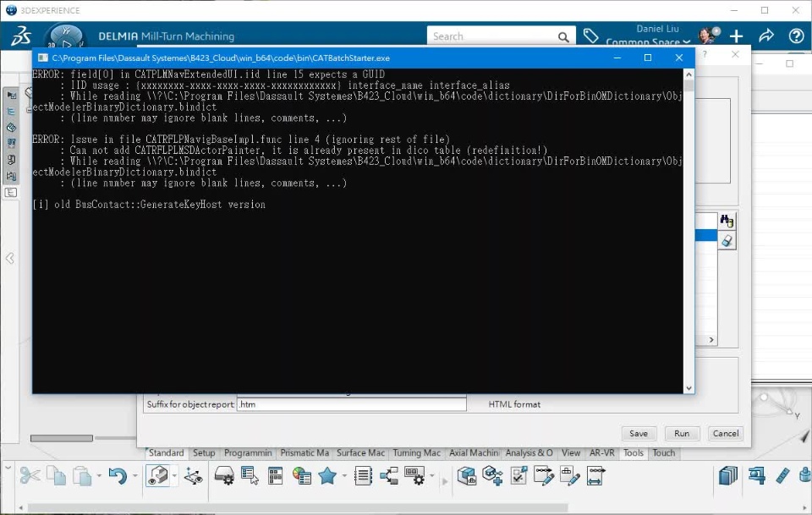Expand dropdown beside the part view icon
Screen dimensions: 812x515
(x=174, y=475)
